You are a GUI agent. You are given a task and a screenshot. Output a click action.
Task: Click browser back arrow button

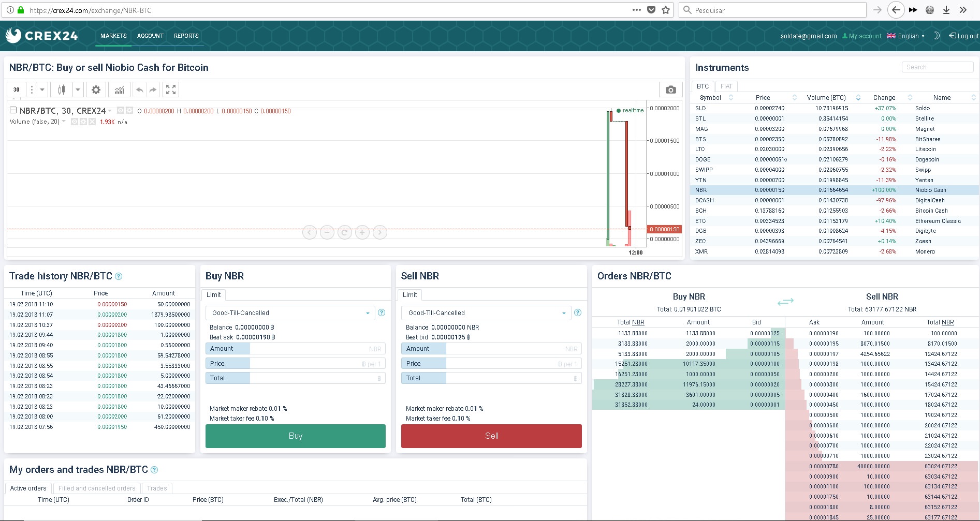pyautogui.click(x=896, y=10)
